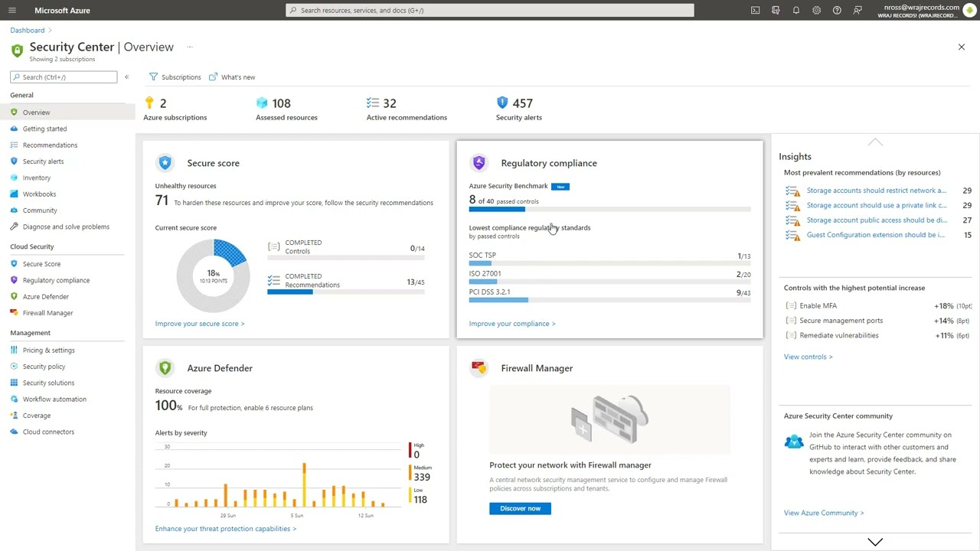The height and width of the screenshot is (551, 980).
Task: Click the Azure Security Center community icon
Action: [x=794, y=442]
